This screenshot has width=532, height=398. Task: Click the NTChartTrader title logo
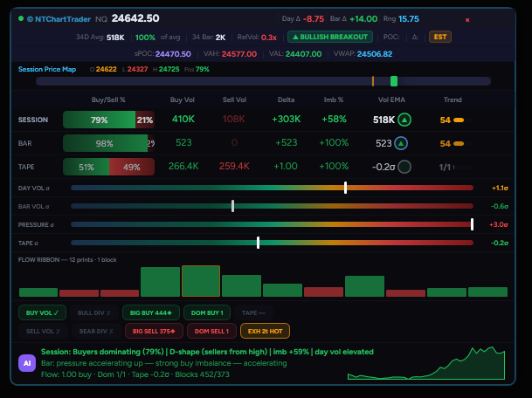(x=59, y=19)
